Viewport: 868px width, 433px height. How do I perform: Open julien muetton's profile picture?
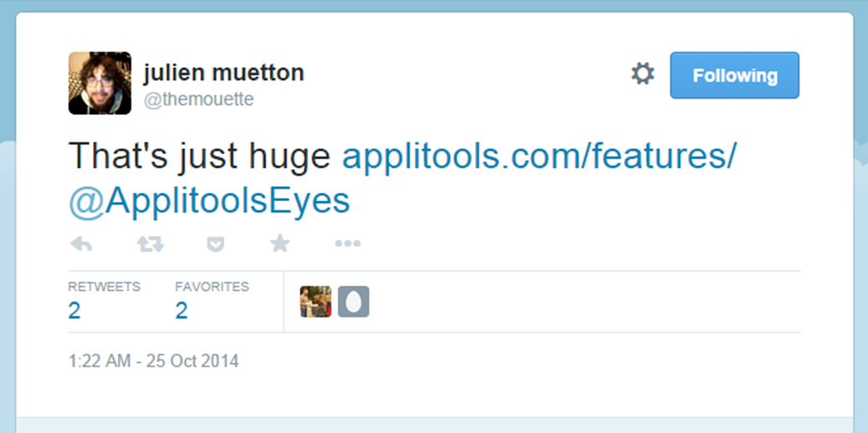(x=100, y=83)
